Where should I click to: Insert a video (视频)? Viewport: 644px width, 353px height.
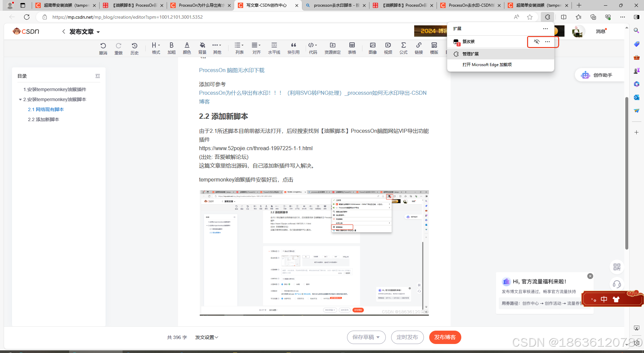pyautogui.click(x=388, y=48)
